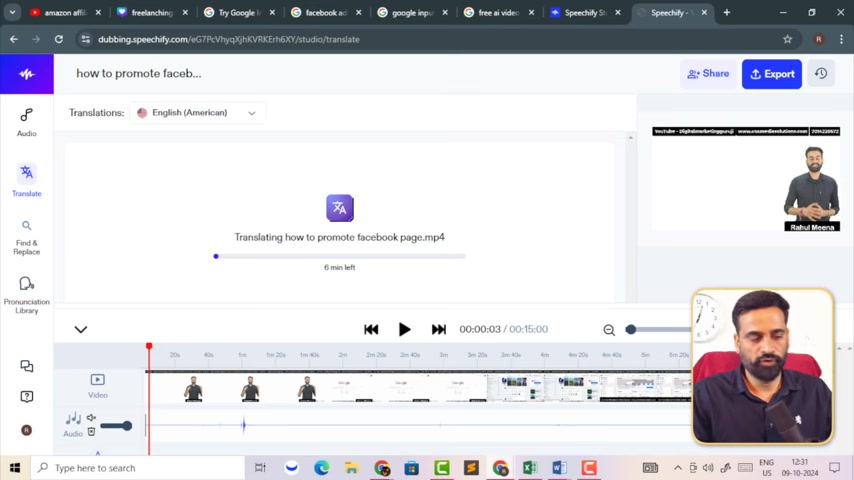Open the notifications center icon
The image size is (854, 480).
click(x=834, y=467)
